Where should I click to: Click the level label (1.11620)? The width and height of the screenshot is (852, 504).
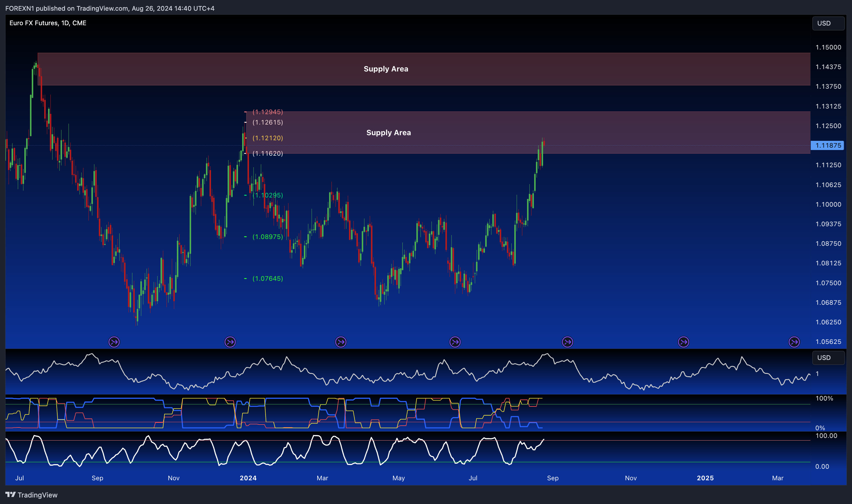[x=268, y=154]
